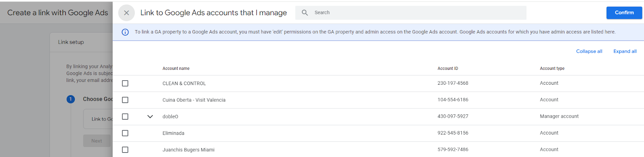Select the CLEAN & CONTROL account row name
Viewport: 644px width, 157px height.
click(x=184, y=84)
